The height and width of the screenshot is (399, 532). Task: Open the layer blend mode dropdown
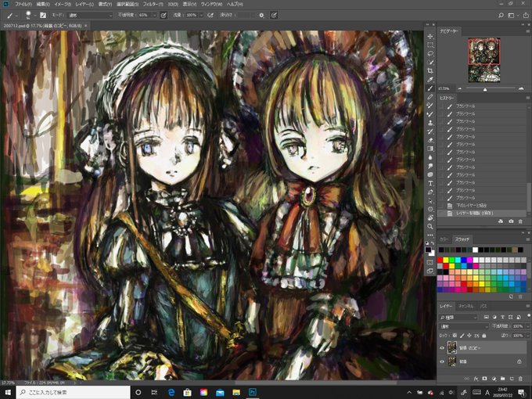tap(463, 326)
